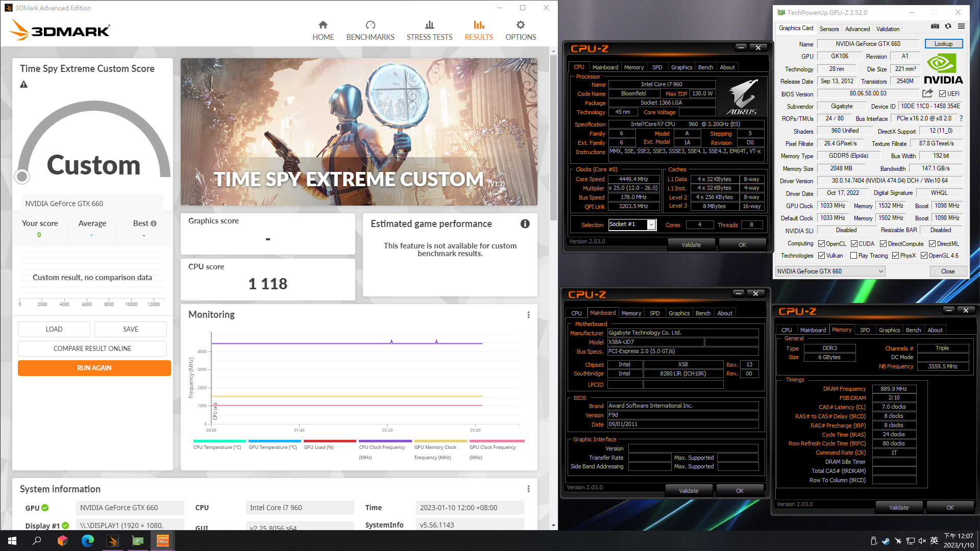
Task: Open About tab in CPU-Z CPU window
Action: click(x=727, y=67)
